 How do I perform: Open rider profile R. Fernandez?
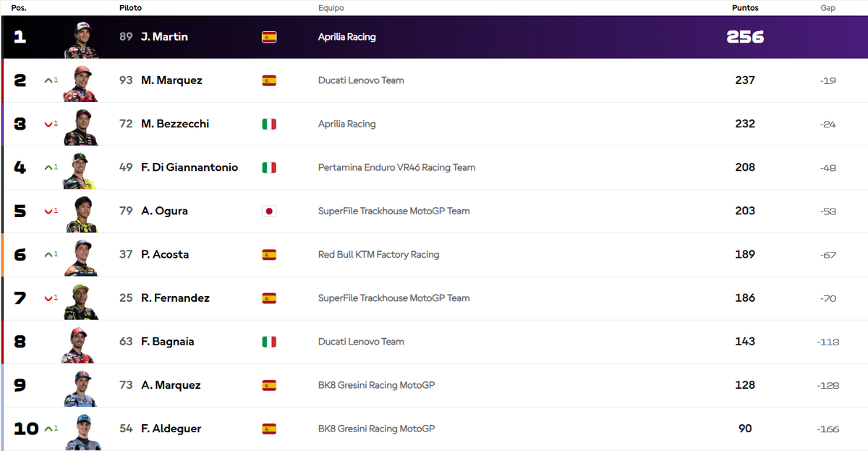coord(175,298)
